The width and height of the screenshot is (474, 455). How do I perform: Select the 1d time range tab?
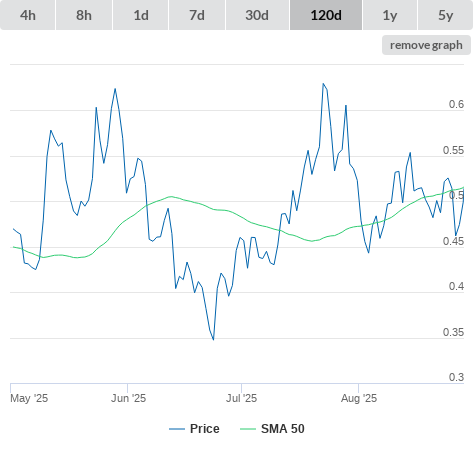point(141,15)
